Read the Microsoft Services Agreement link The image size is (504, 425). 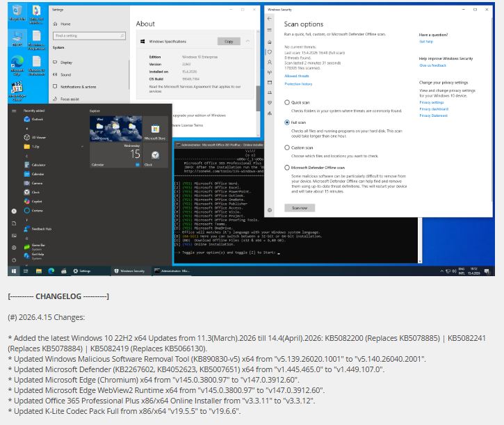tap(195, 89)
